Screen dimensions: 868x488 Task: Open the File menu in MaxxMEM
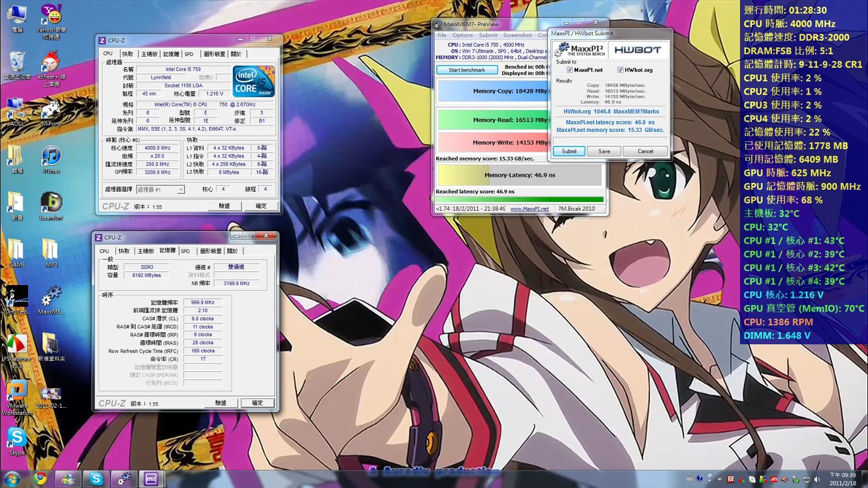(x=442, y=35)
